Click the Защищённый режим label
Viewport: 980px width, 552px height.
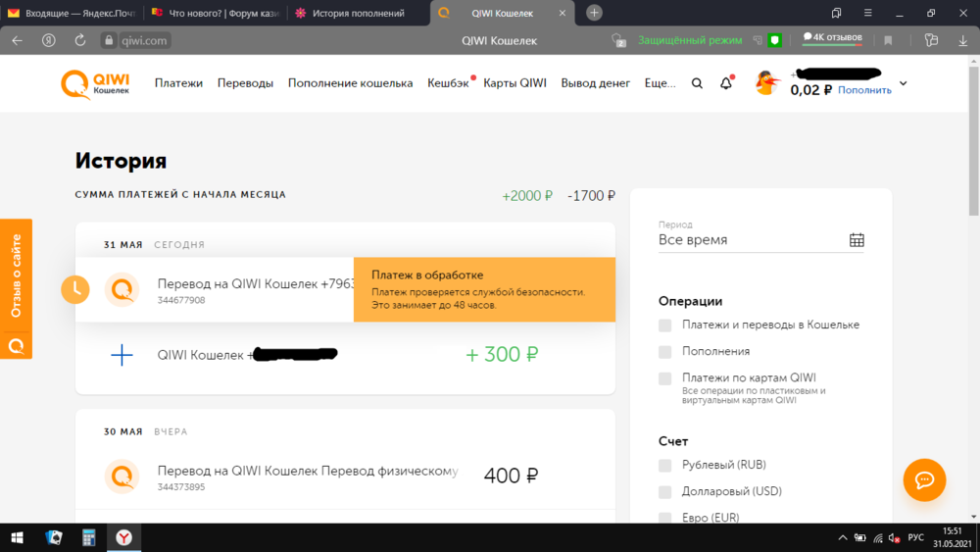point(689,40)
